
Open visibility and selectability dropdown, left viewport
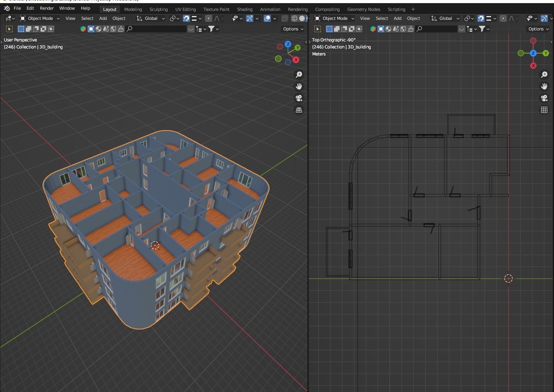point(237,18)
